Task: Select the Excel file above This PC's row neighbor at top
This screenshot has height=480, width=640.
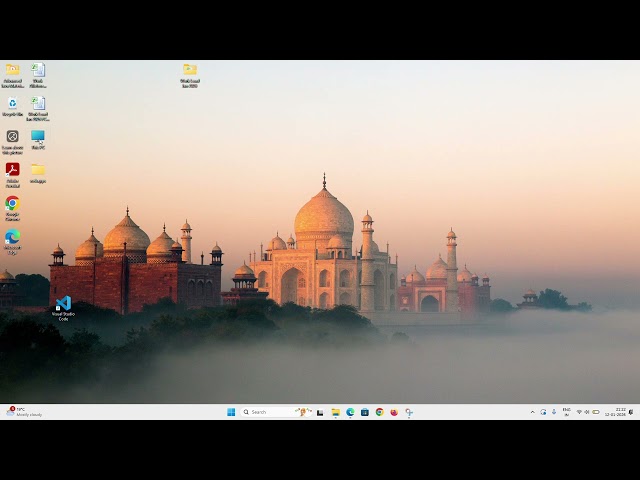Action: pyautogui.click(x=38, y=76)
